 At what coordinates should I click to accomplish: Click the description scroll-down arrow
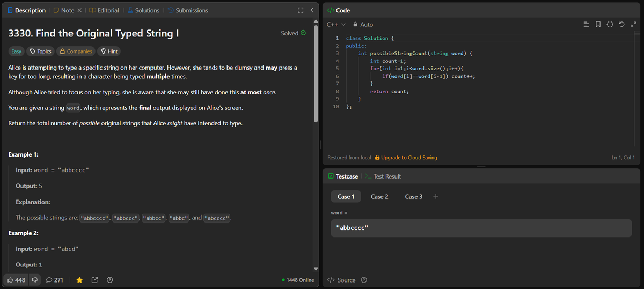pyautogui.click(x=316, y=269)
